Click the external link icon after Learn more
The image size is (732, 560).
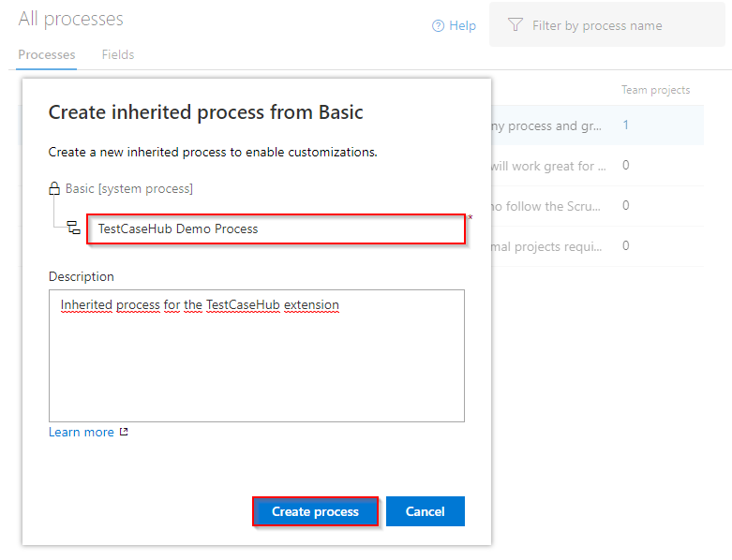pyautogui.click(x=124, y=433)
